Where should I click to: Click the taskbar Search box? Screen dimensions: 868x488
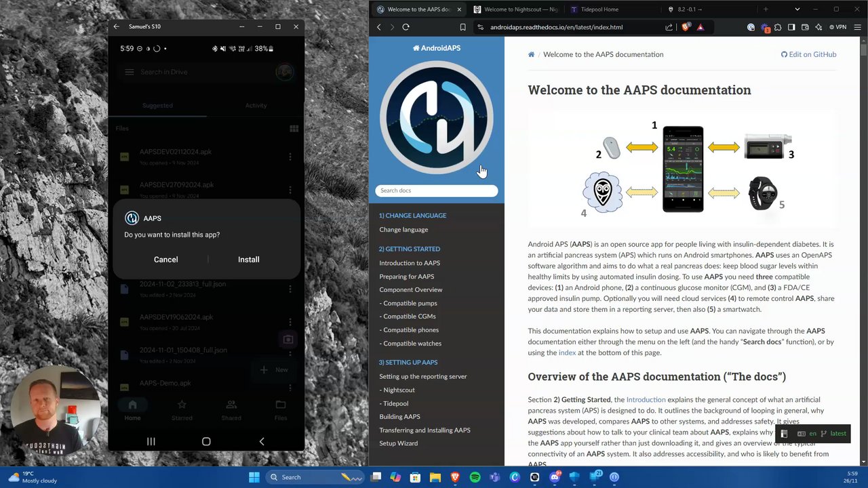tap(315, 477)
